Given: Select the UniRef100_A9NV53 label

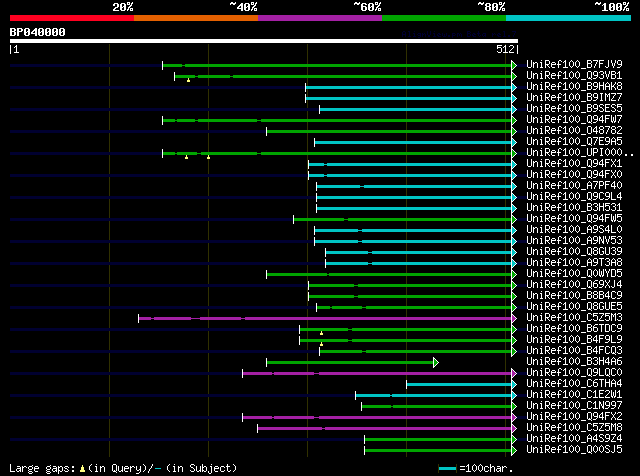Looking at the screenshot, I should pyautogui.click(x=574, y=240).
